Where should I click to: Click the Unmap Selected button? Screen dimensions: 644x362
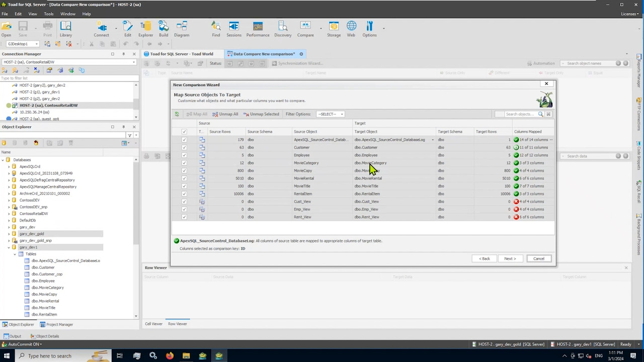[x=261, y=114]
